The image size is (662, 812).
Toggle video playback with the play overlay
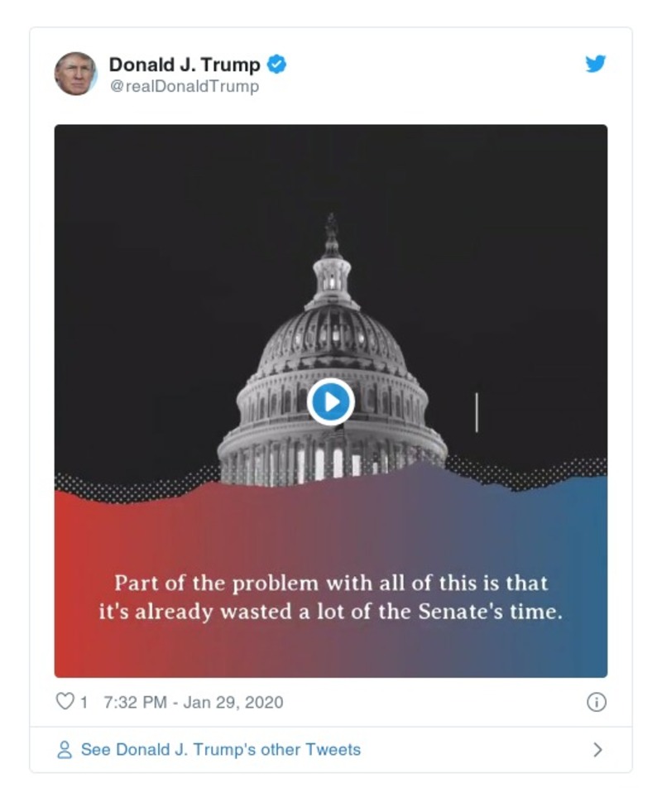(x=333, y=401)
